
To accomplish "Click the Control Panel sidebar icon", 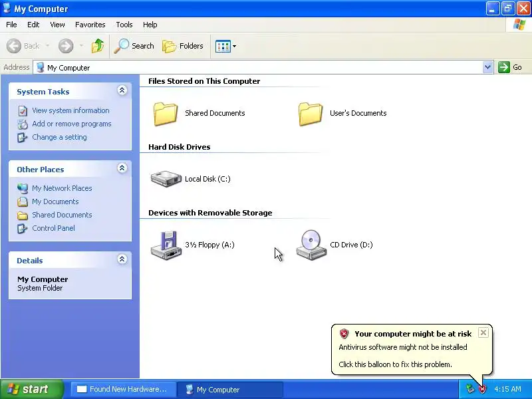I will click(x=23, y=228).
